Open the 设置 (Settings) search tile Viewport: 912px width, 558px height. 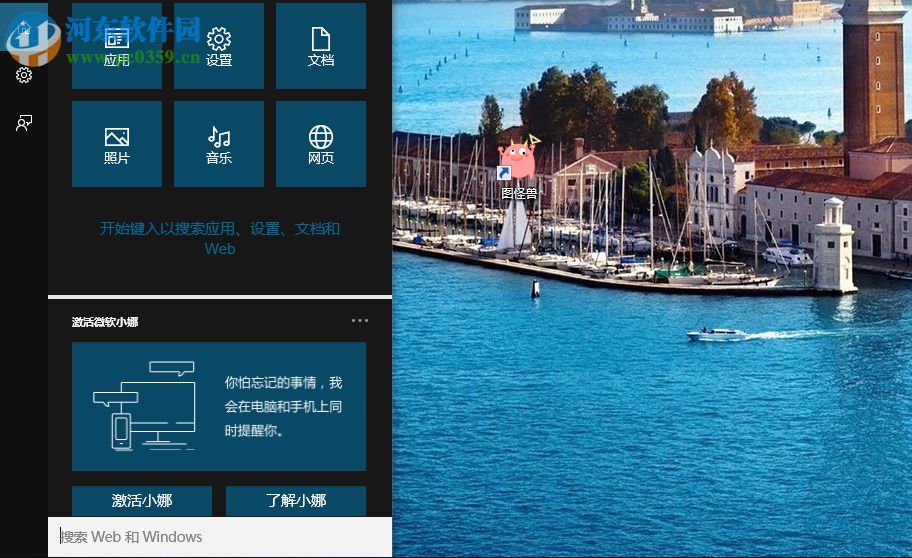coord(219,46)
